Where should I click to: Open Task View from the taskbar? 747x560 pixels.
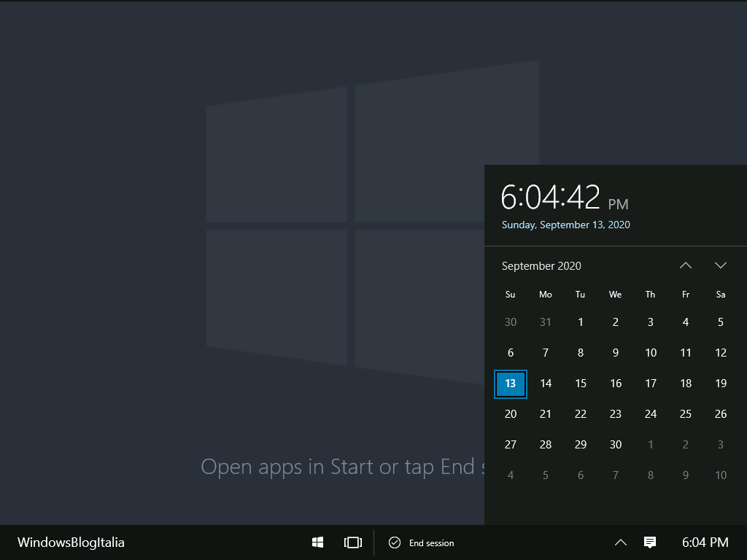(x=353, y=542)
